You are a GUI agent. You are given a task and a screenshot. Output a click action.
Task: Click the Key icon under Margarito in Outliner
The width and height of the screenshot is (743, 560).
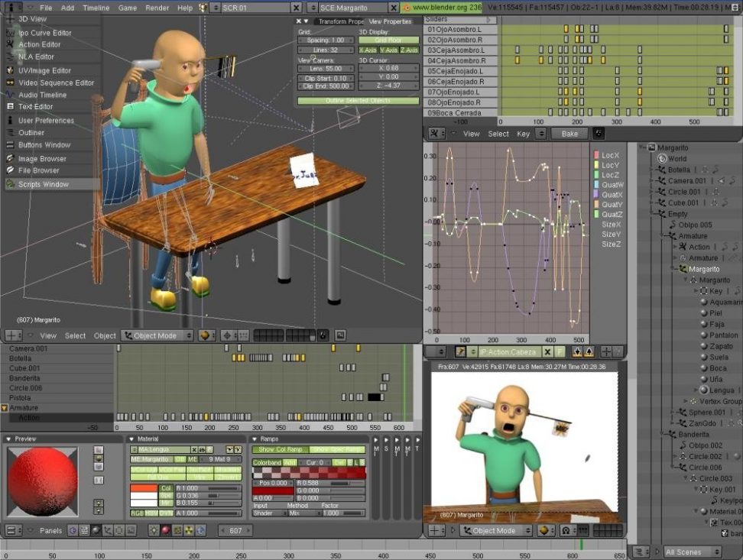[705, 291]
